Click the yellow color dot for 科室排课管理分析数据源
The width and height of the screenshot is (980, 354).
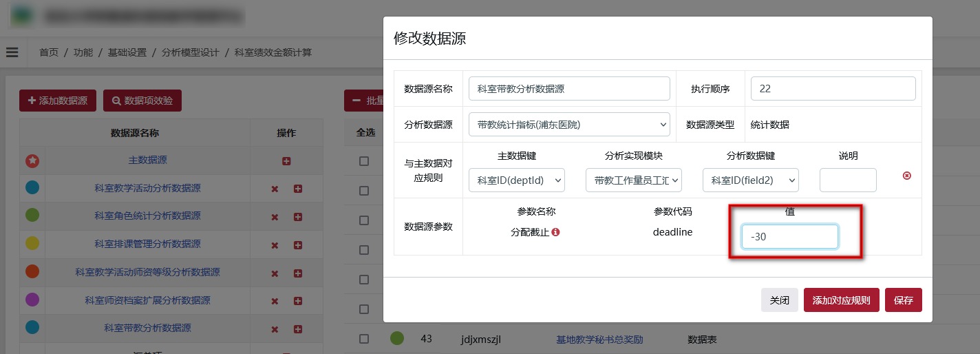[32, 243]
